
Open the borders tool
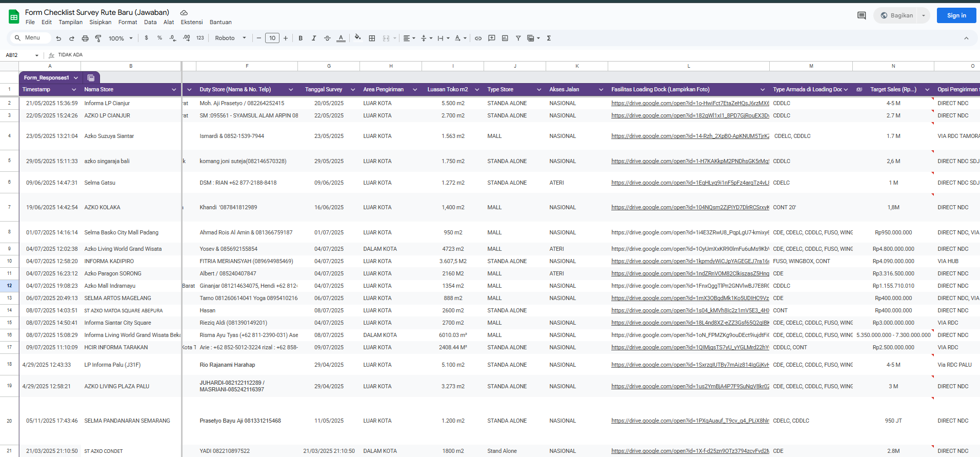pos(372,38)
